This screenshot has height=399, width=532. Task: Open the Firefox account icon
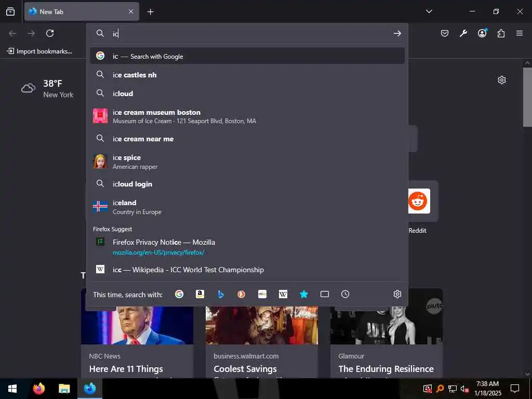pyautogui.click(x=482, y=33)
